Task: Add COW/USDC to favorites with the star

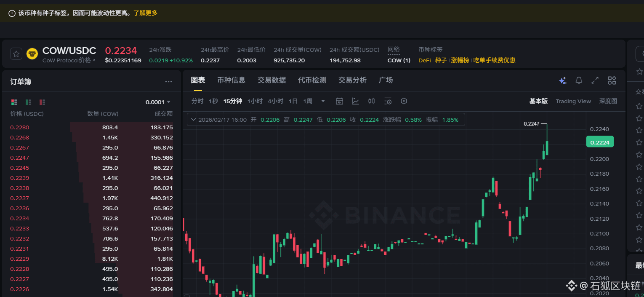Action: [16, 54]
